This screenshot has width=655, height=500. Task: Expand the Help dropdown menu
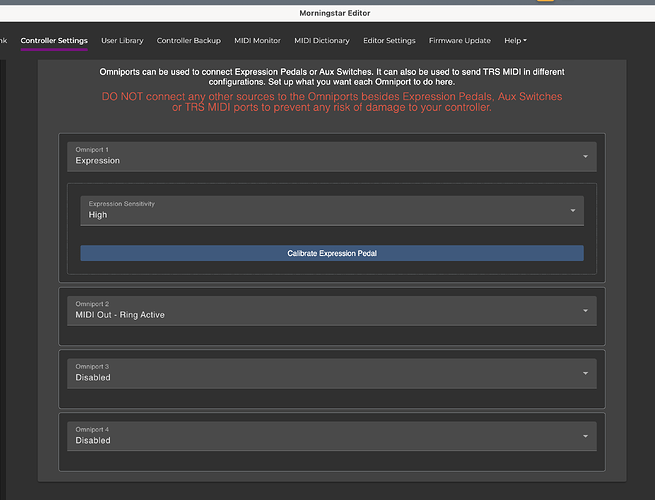(515, 41)
